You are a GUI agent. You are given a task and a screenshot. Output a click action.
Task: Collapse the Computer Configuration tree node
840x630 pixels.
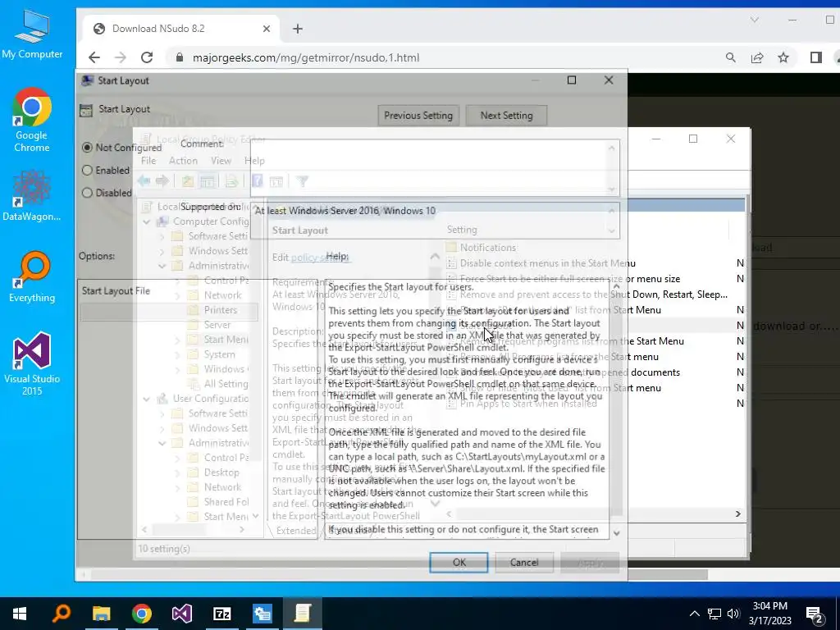point(146,221)
